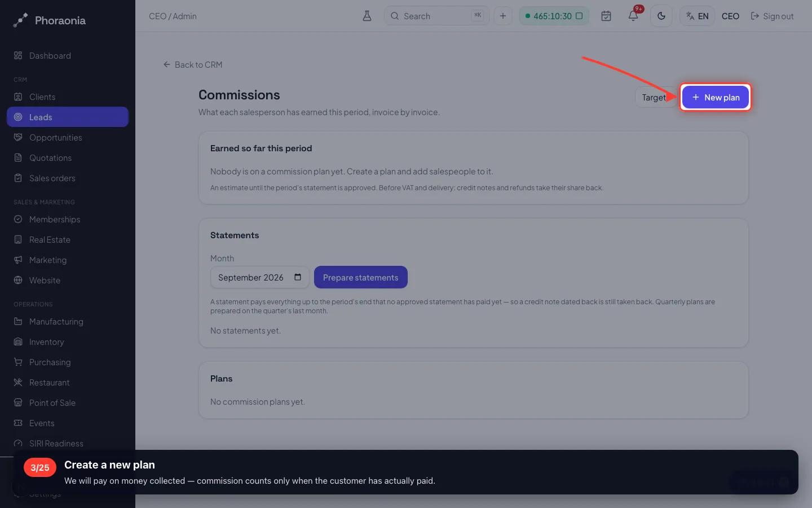Open the calendar check icon
812x508 pixels.
click(606, 16)
